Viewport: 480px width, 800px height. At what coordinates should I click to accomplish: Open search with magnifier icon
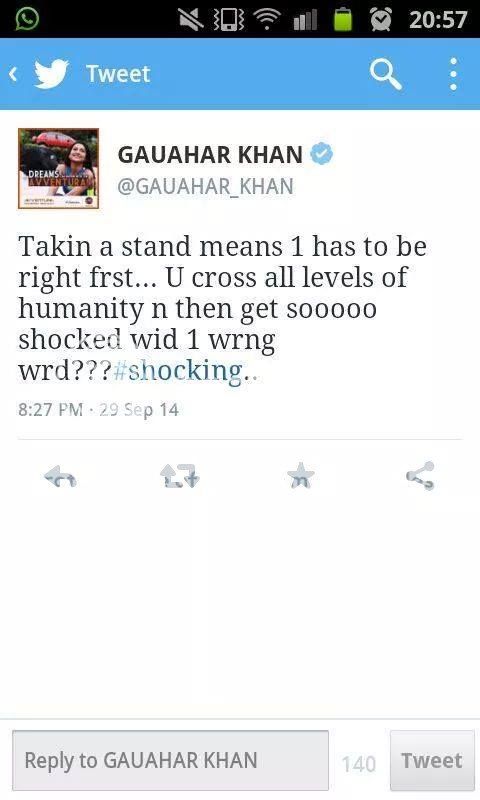pyautogui.click(x=385, y=74)
